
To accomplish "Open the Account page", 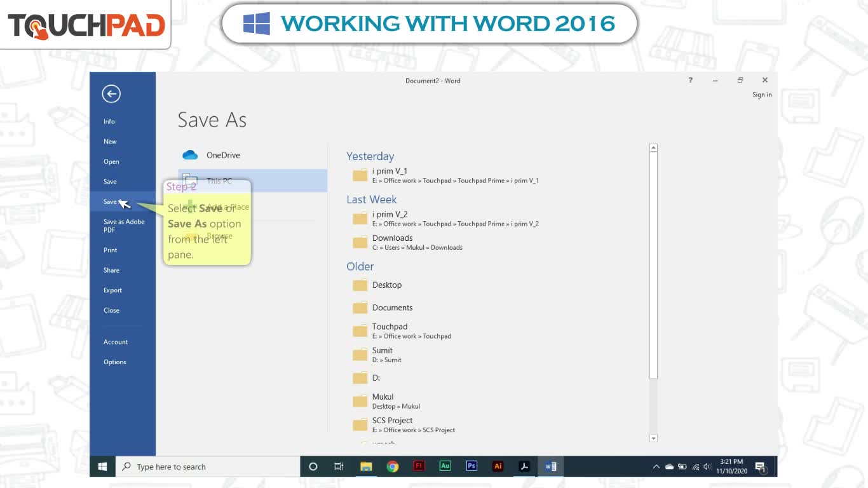I will click(116, 342).
